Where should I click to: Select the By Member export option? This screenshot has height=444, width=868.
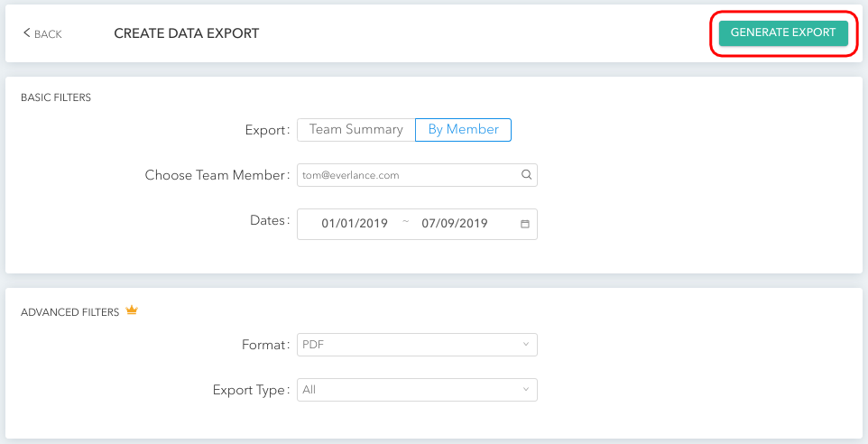coord(464,130)
